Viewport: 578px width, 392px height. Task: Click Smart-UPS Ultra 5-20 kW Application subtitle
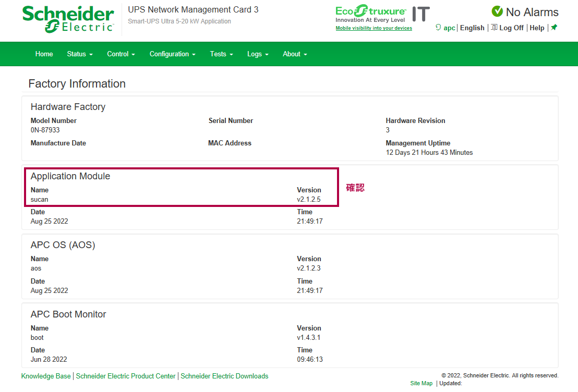pyautogui.click(x=179, y=21)
